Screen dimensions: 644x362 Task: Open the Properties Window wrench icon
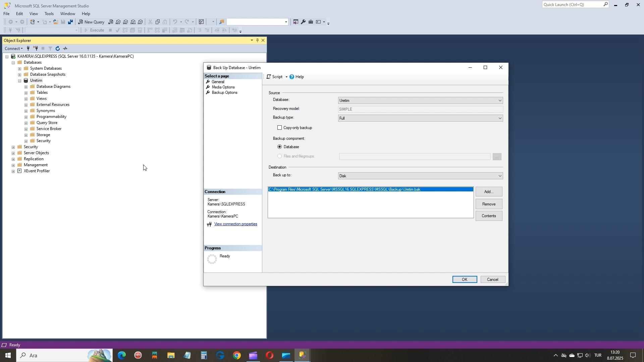tap(303, 22)
